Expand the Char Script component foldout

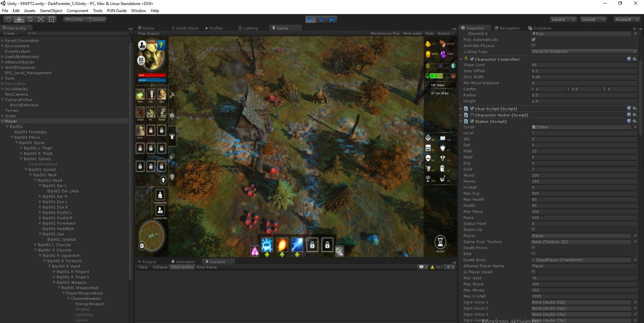pos(461,108)
